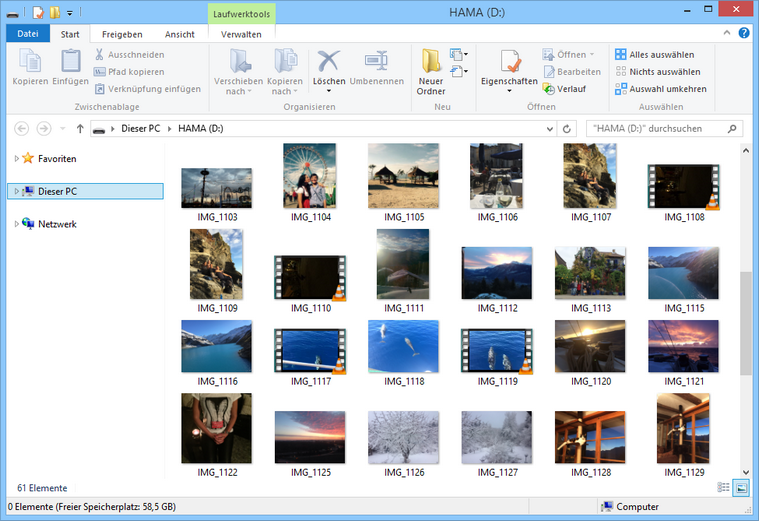Click Alles auswählen button
This screenshot has height=521, width=759.
pyautogui.click(x=654, y=54)
